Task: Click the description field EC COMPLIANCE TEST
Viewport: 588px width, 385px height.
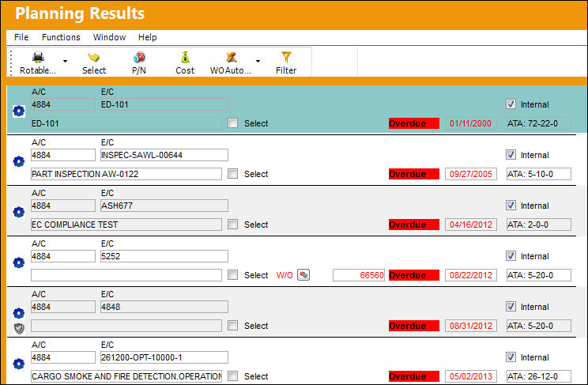Action: (126, 225)
